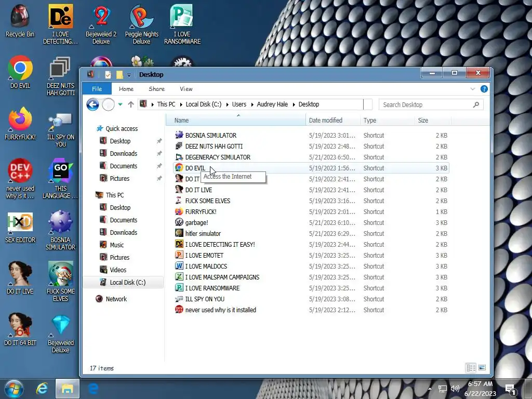Click Audrey Hale in address breadcrumb

tap(272, 104)
